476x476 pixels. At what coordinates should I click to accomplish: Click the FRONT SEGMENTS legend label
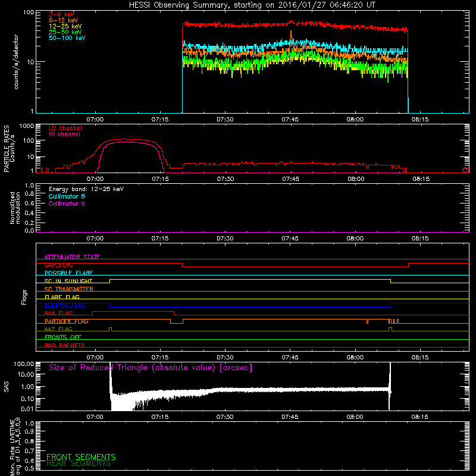81,457
